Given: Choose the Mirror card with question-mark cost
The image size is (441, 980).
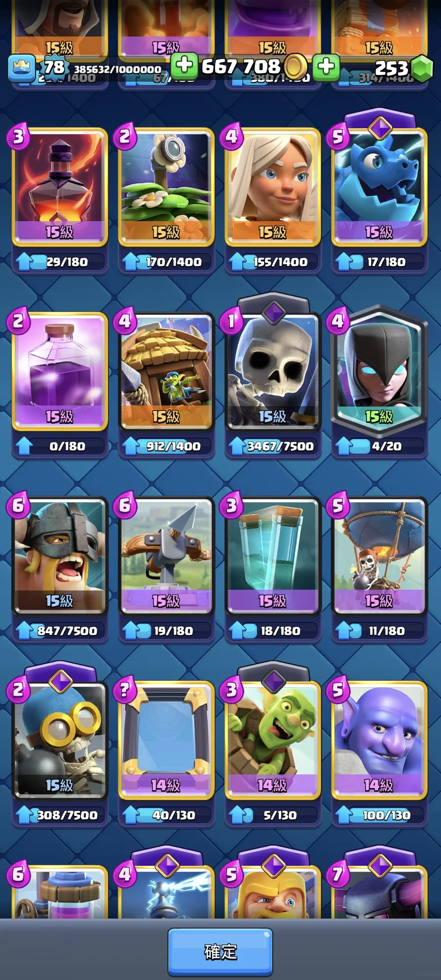Looking at the screenshot, I should pos(167,740).
